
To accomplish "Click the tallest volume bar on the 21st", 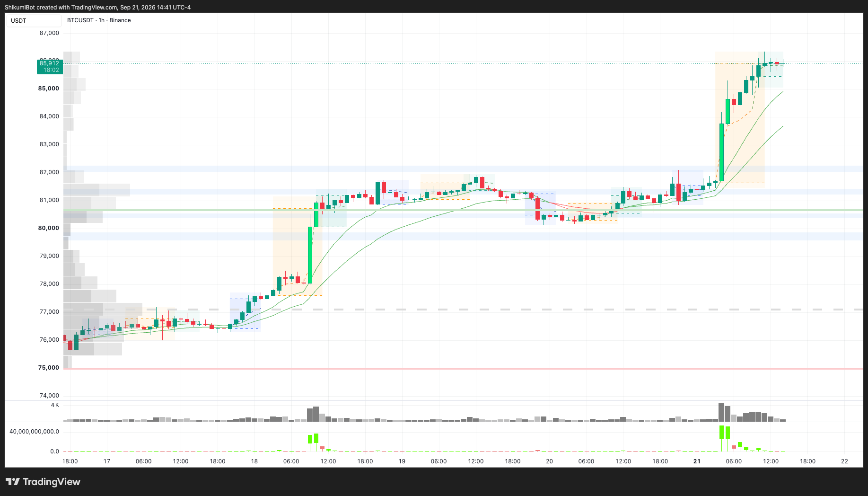I will point(721,412).
